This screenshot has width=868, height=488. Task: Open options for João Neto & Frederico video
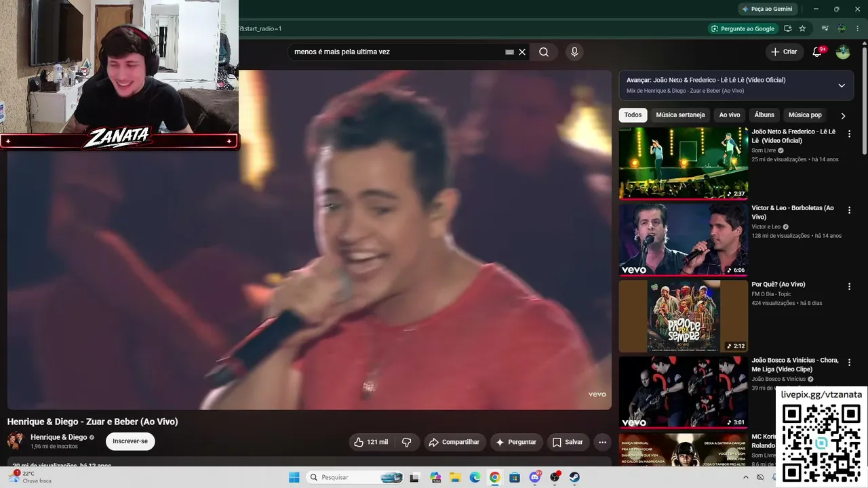point(849,134)
